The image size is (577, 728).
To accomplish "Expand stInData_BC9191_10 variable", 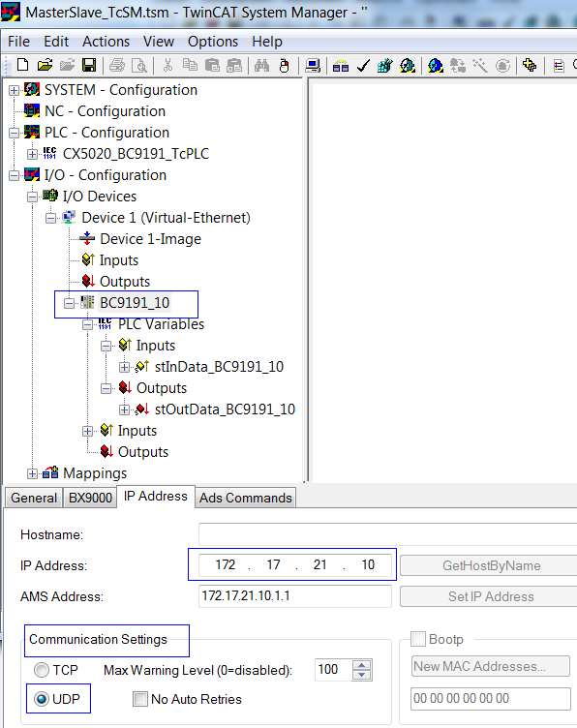I will 124,367.
